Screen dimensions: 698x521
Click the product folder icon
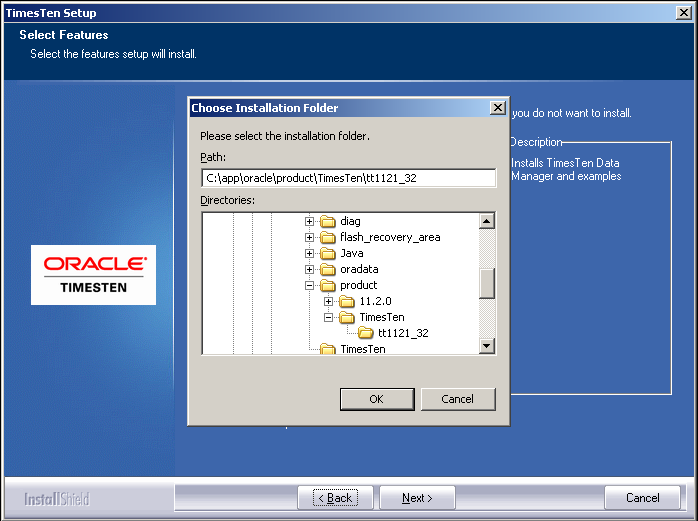click(x=328, y=285)
